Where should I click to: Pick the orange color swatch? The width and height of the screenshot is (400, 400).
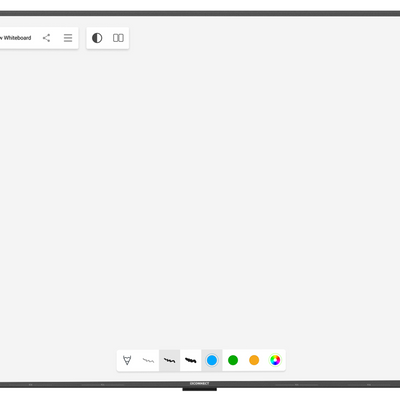click(254, 360)
